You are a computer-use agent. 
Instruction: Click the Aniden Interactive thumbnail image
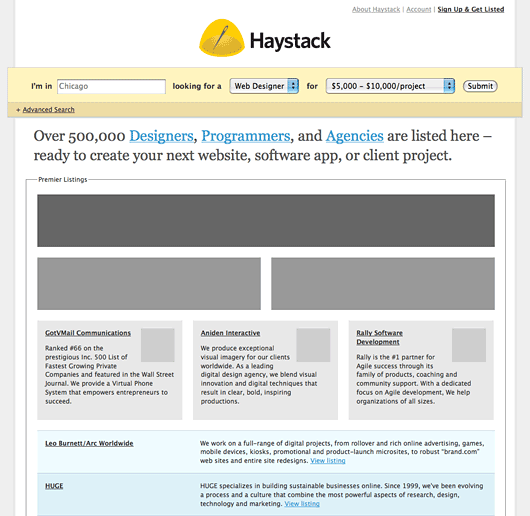pos(313,345)
